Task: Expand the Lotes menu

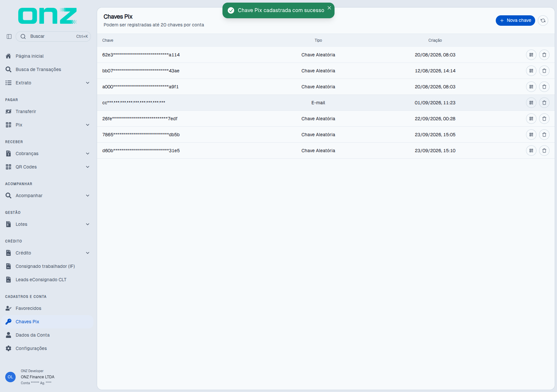Action: [48, 224]
